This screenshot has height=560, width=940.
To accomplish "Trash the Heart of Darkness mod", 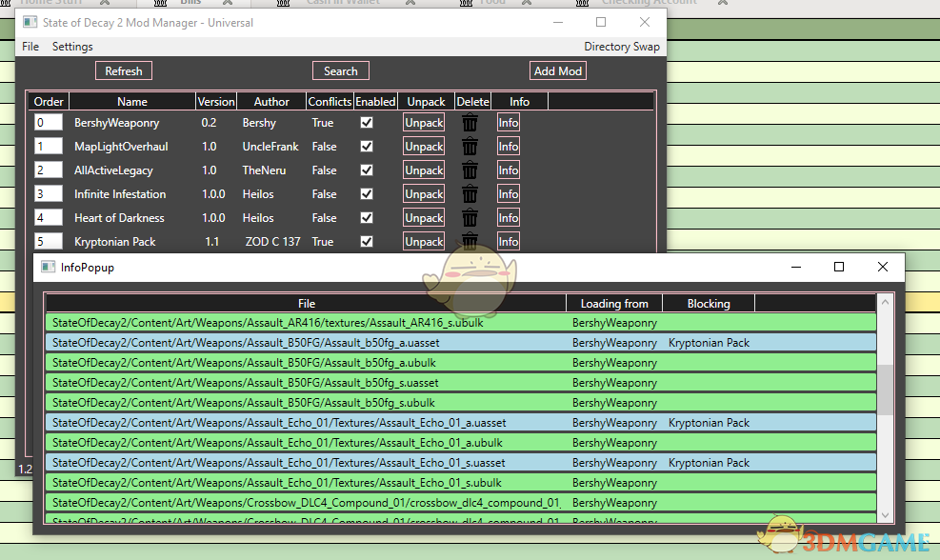I will pos(470,218).
